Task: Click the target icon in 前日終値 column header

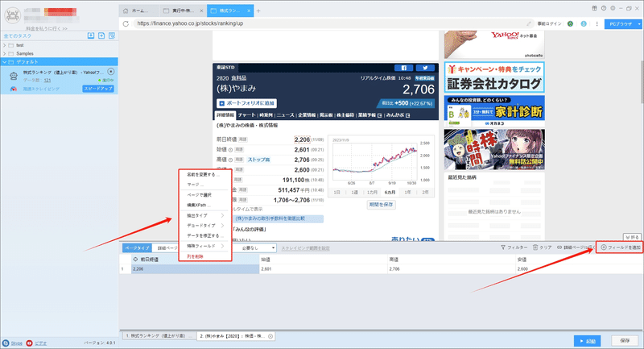Action: click(135, 260)
